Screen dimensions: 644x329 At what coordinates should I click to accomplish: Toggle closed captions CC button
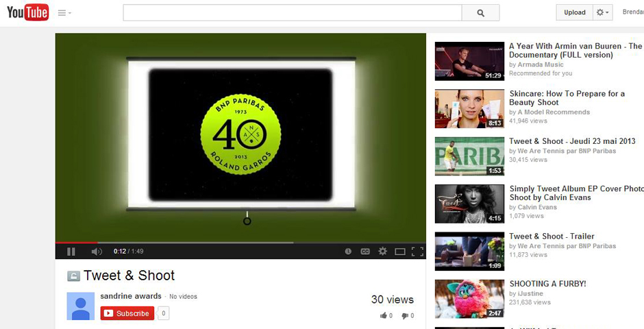click(365, 252)
